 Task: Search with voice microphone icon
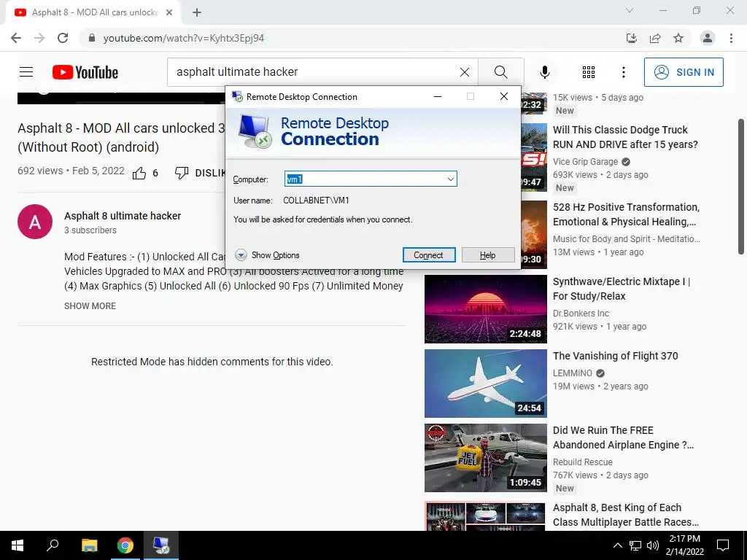click(544, 72)
